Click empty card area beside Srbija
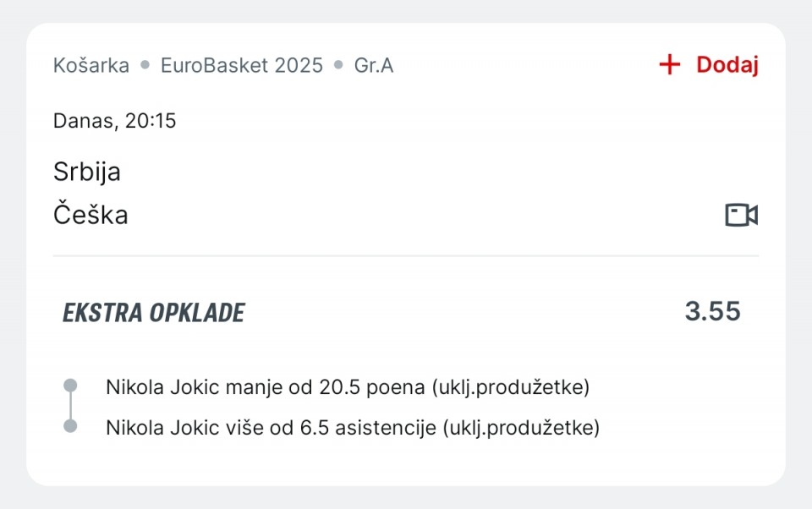The width and height of the screenshot is (812, 509). click(x=414, y=172)
